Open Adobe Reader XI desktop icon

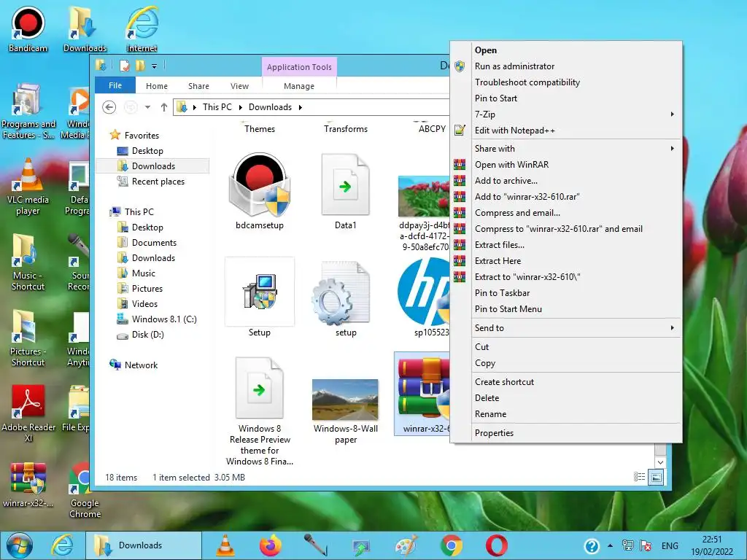(28, 413)
